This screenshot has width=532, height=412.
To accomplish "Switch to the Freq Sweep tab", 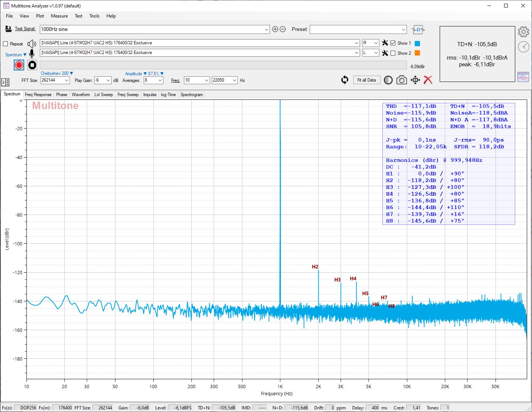I will (x=128, y=95).
